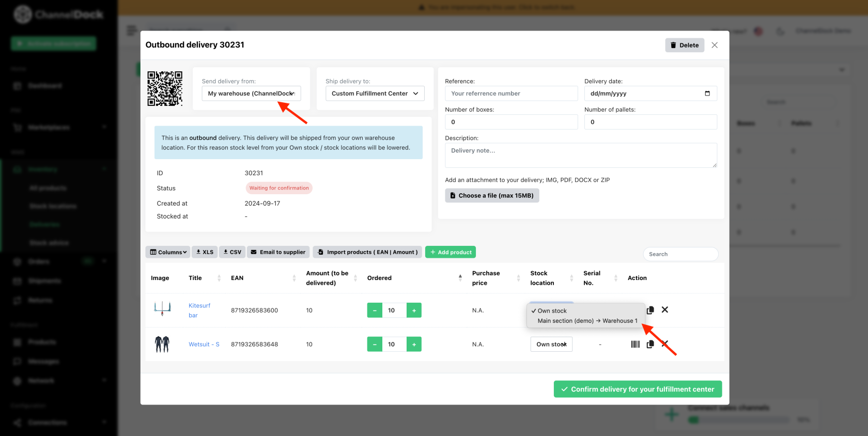The image size is (868, 436).
Task: Click Choose a file (max 15MB)
Action: click(x=492, y=195)
